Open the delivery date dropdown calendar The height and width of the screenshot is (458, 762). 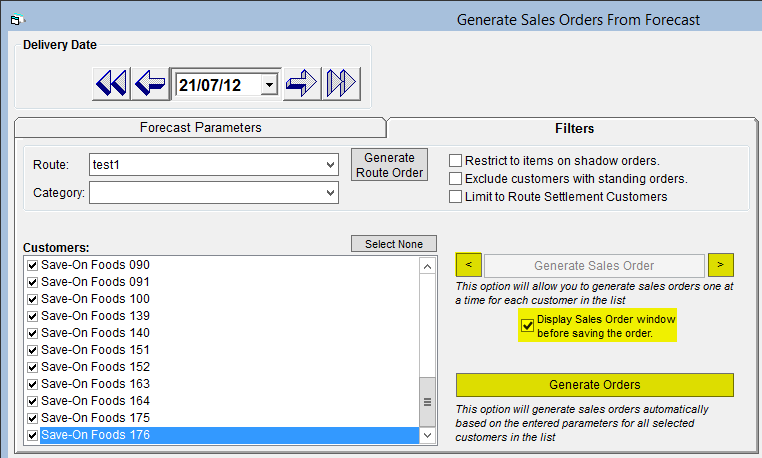269,85
